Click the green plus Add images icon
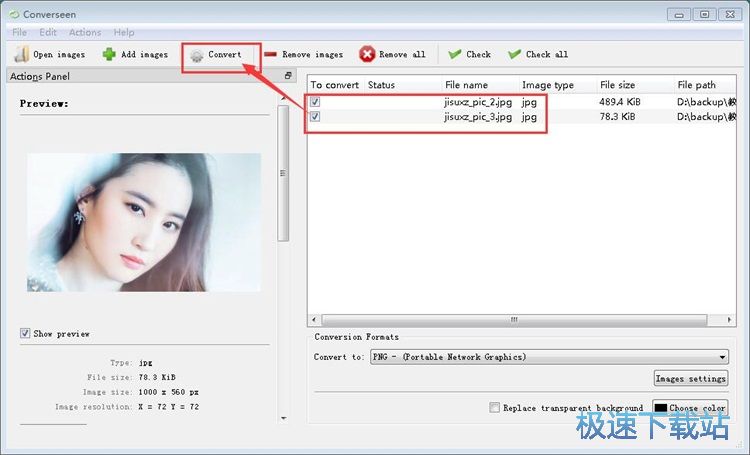This screenshot has height=455, width=750. tap(109, 55)
